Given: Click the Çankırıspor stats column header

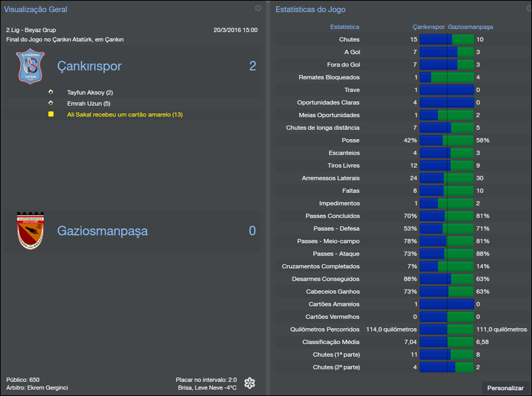Looking at the screenshot, I should (428, 27).
